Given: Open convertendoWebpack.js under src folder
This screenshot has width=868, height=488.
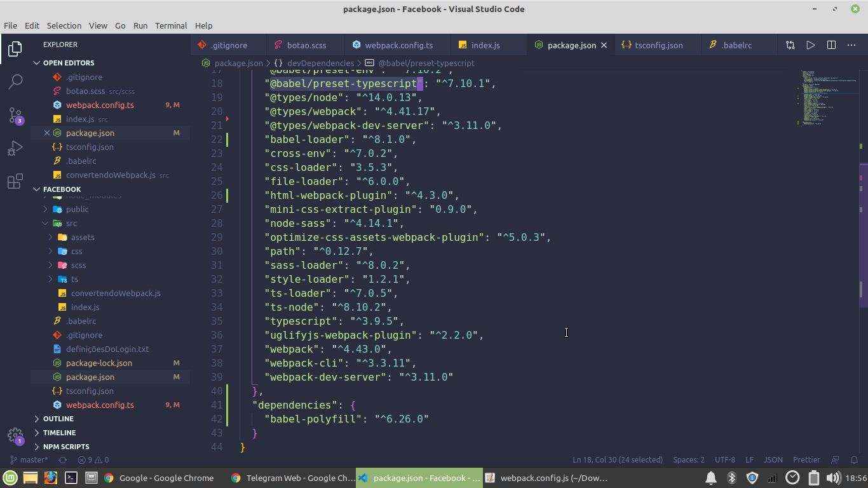Looking at the screenshot, I should 110,293.
